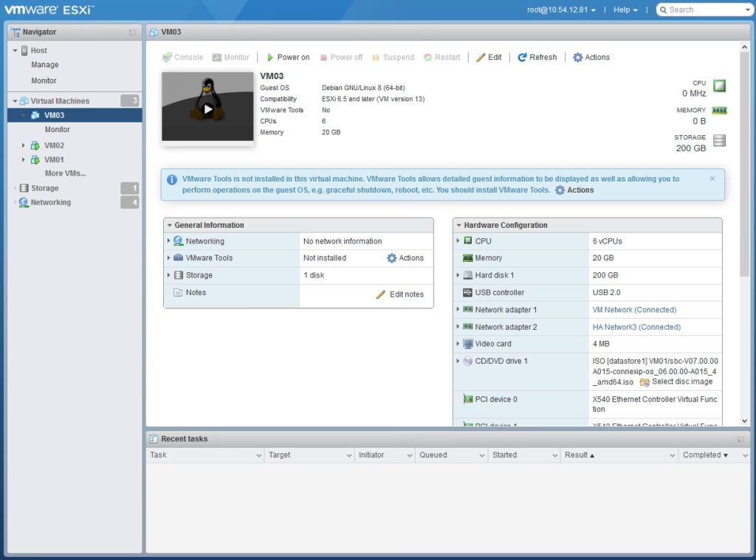This screenshot has height=560, width=756.
Task: Click the Edit notes pencil icon
Action: [381, 294]
